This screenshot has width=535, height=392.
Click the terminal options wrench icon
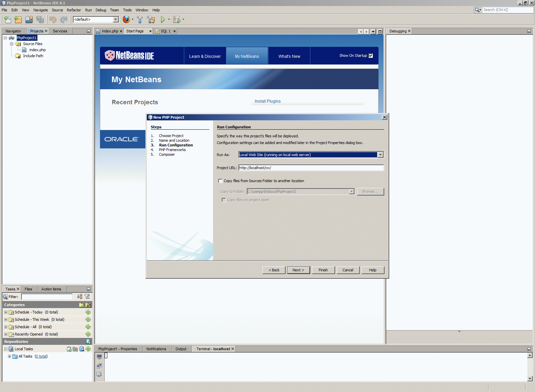click(99, 374)
